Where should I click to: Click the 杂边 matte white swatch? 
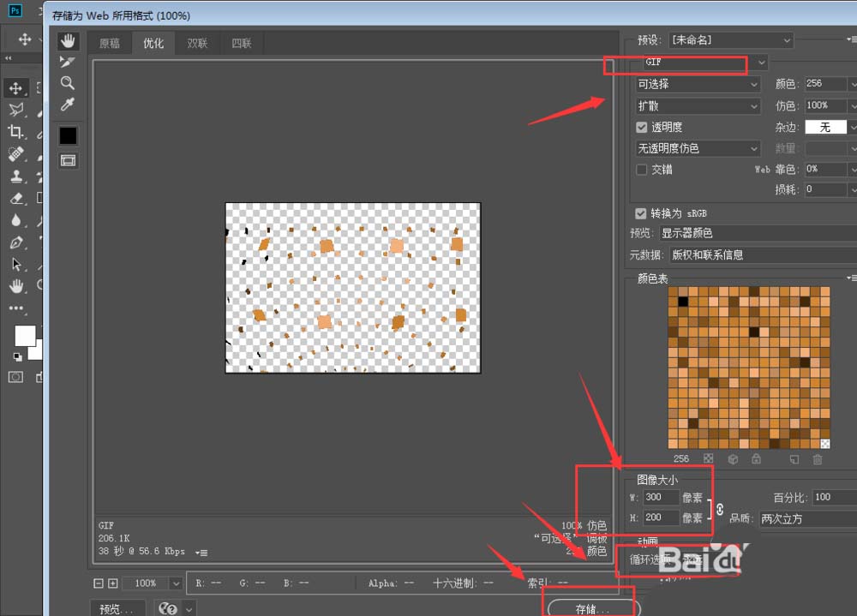[x=825, y=128]
